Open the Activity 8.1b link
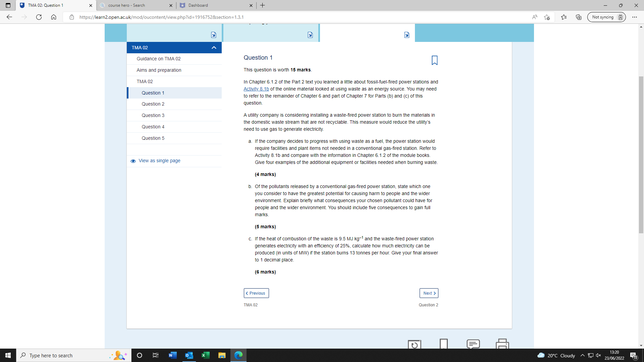Image resolution: width=644 pixels, height=362 pixels. tap(256, 89)
